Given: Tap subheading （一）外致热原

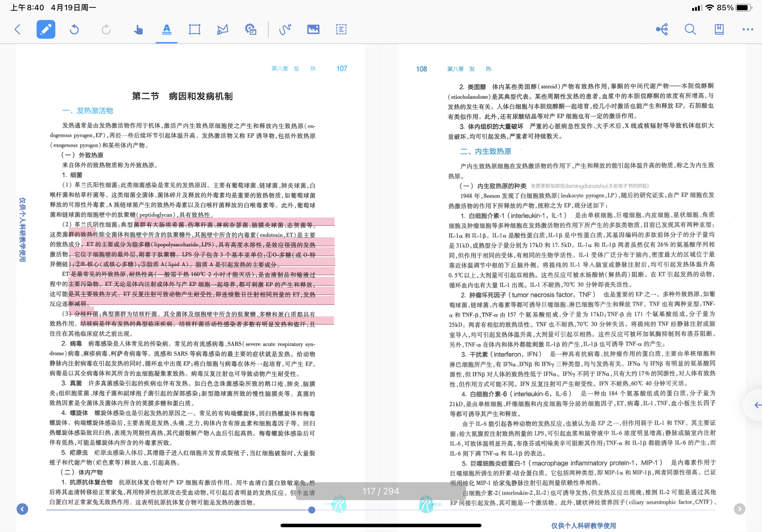Looking at the screenshot, I should point(82,155).
